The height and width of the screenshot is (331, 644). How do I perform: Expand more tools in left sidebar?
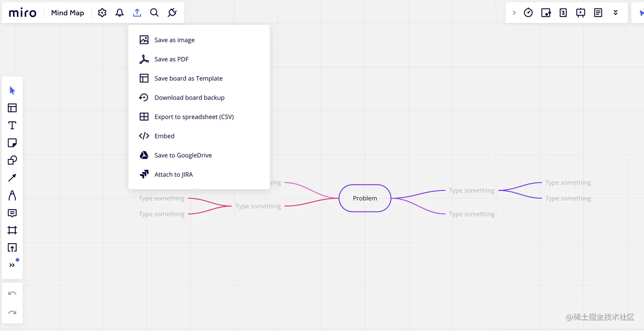pyautogui.click(x=12, y=265)
